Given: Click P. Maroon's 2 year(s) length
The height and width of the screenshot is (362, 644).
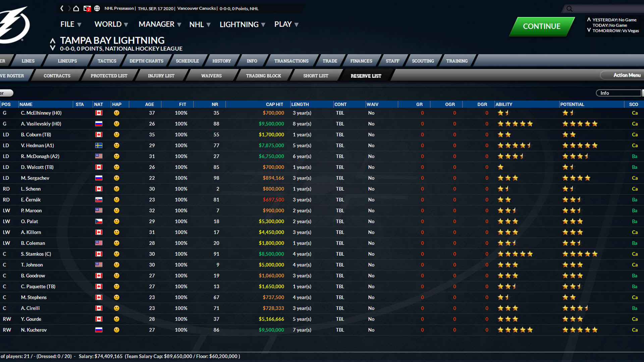Looking at the screenshot, I should [x=302, y=210].
